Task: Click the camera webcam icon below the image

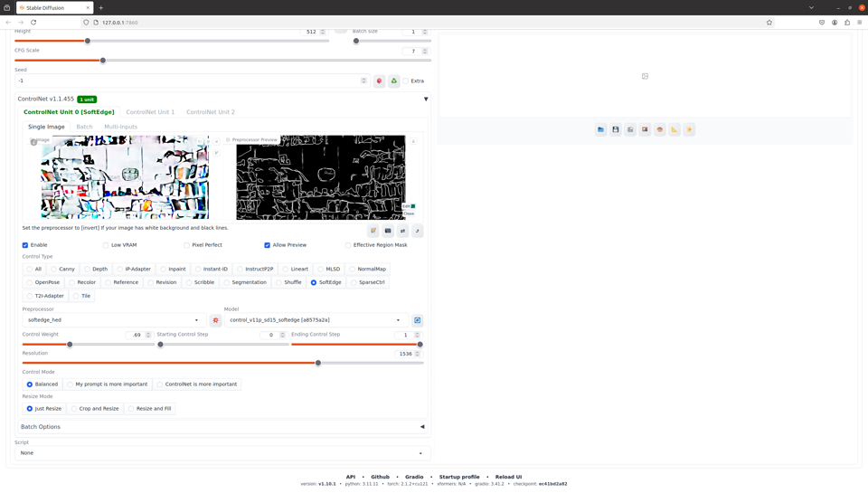Action: point(388,231)
